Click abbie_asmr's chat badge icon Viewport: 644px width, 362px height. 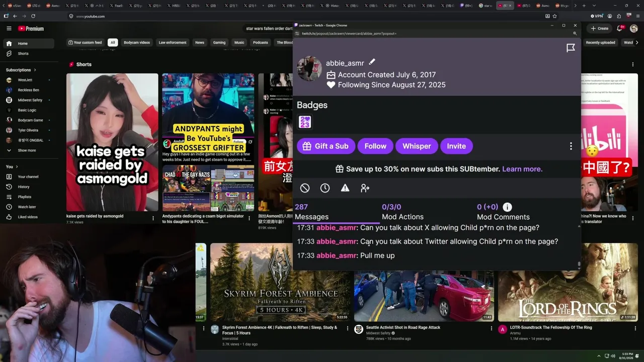[x=305, y=122]
